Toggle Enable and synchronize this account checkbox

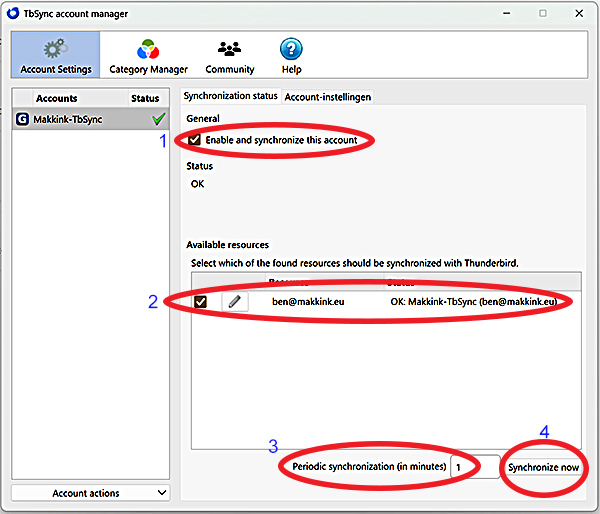tap(194, 140)
